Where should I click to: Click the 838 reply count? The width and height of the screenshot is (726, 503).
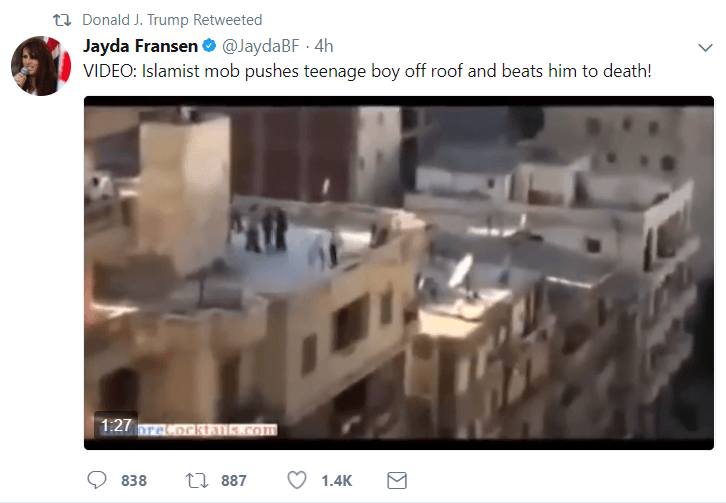(134, 481)
